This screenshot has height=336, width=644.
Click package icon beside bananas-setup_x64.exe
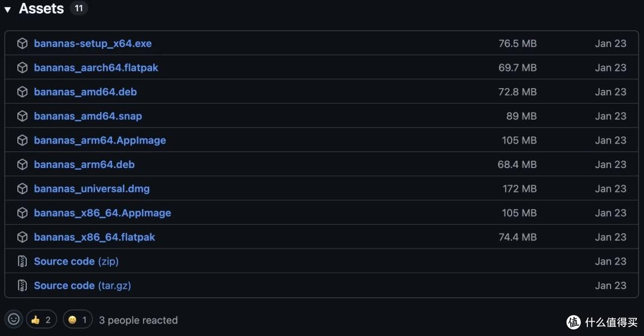pyautogui.click(x=22, y=43)
